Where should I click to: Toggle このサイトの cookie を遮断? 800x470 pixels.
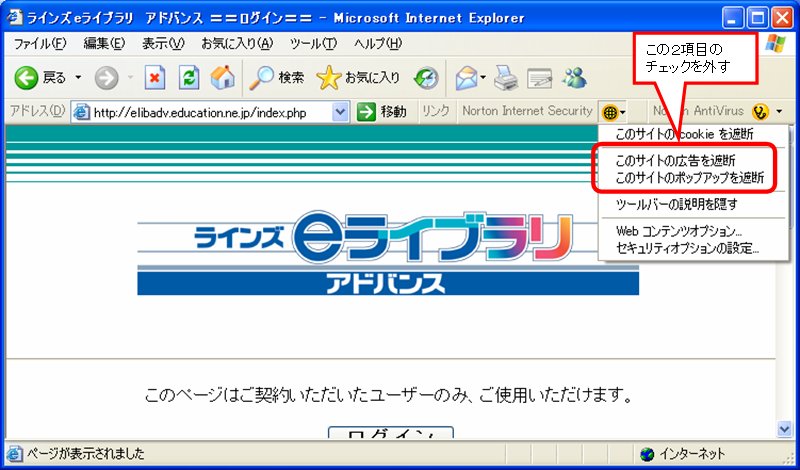tap(694, 135)
